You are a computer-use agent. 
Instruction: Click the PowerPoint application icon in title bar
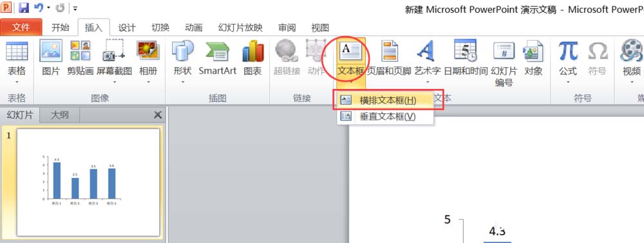click(x=6, y=7)
